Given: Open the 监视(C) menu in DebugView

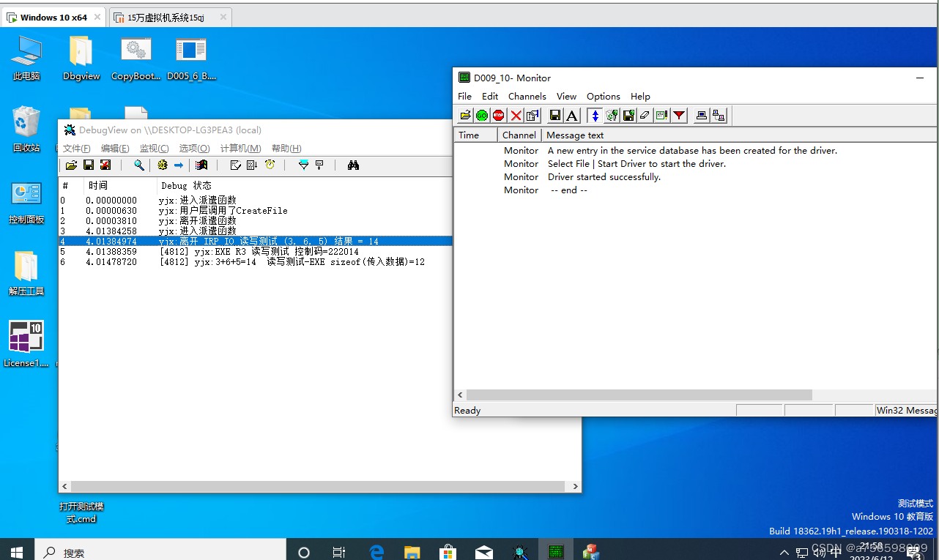Looking at the screenshot, I should (154, 149).
